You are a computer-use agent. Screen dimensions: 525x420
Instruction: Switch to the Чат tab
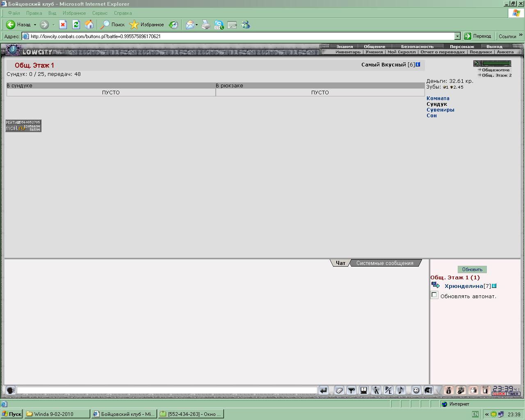point(340,263)
